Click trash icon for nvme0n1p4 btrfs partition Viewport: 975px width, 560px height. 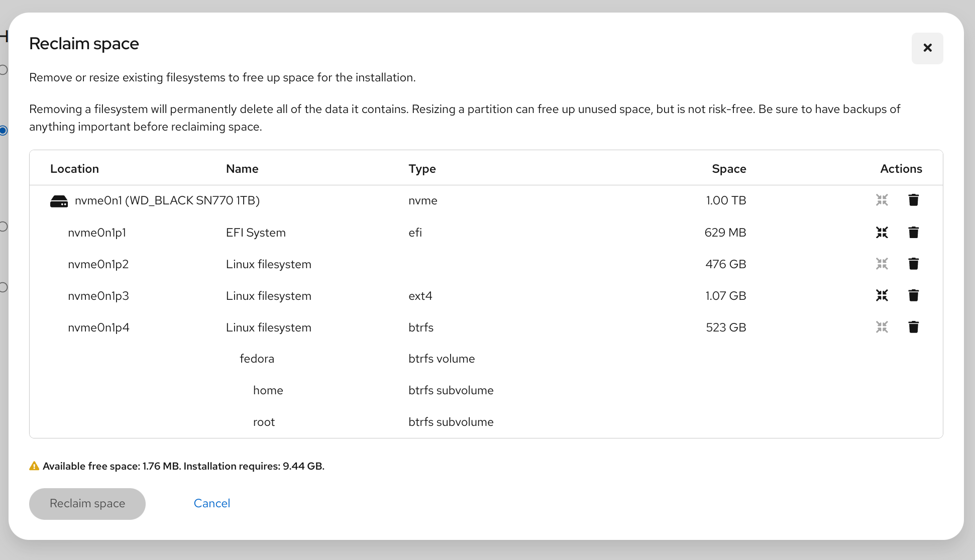913,327
